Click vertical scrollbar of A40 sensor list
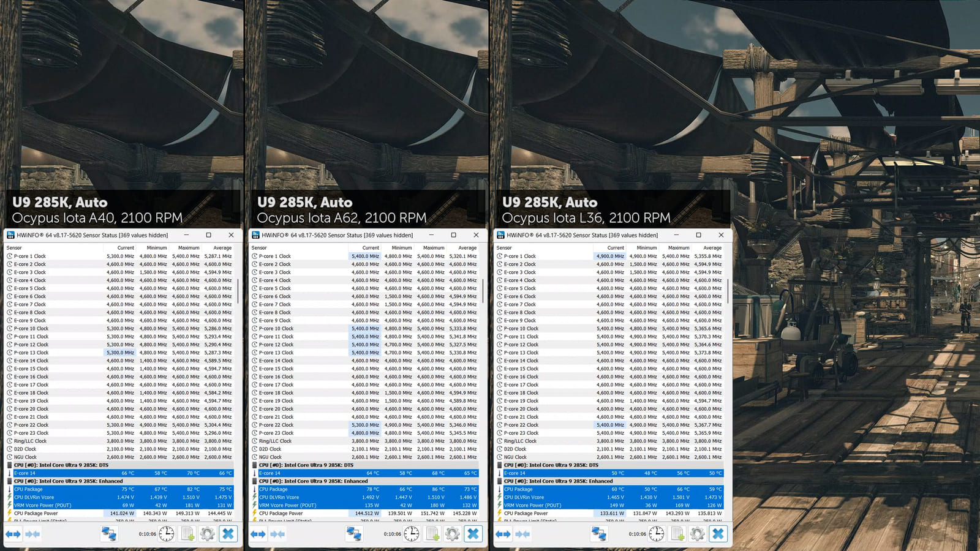 coord(238,291)
